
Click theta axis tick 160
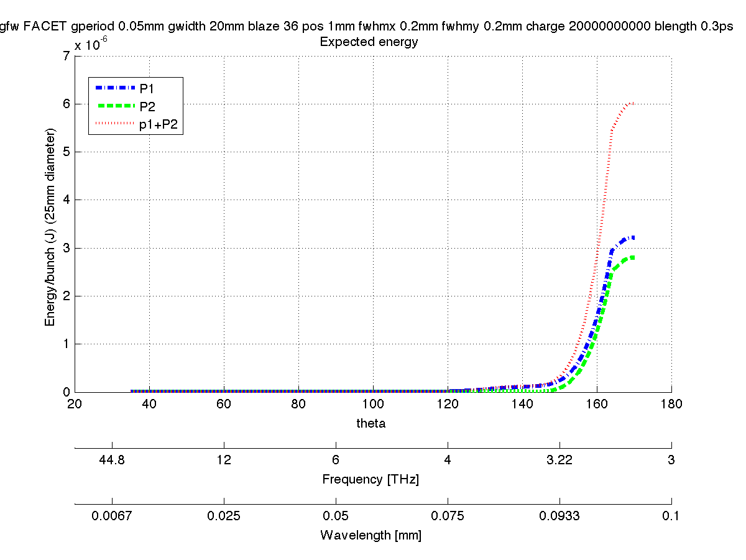click(x=597, y=404)
